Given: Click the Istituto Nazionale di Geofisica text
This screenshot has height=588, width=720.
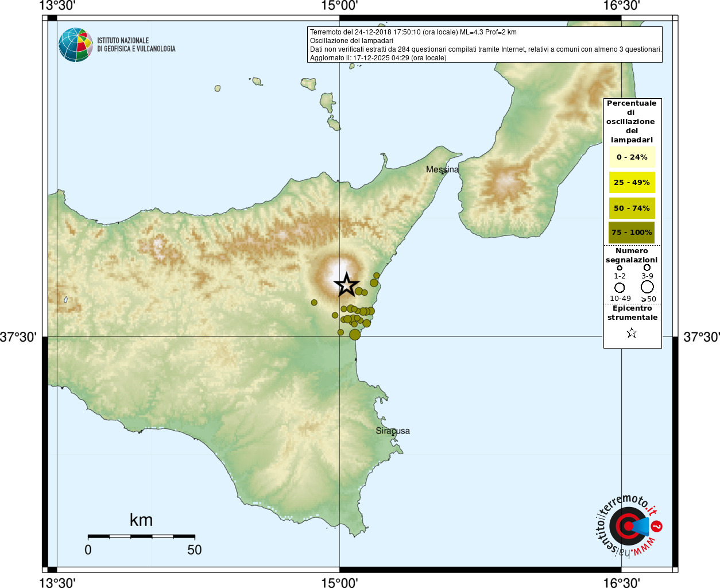Looking at the screenshot, I should (136, 45).
